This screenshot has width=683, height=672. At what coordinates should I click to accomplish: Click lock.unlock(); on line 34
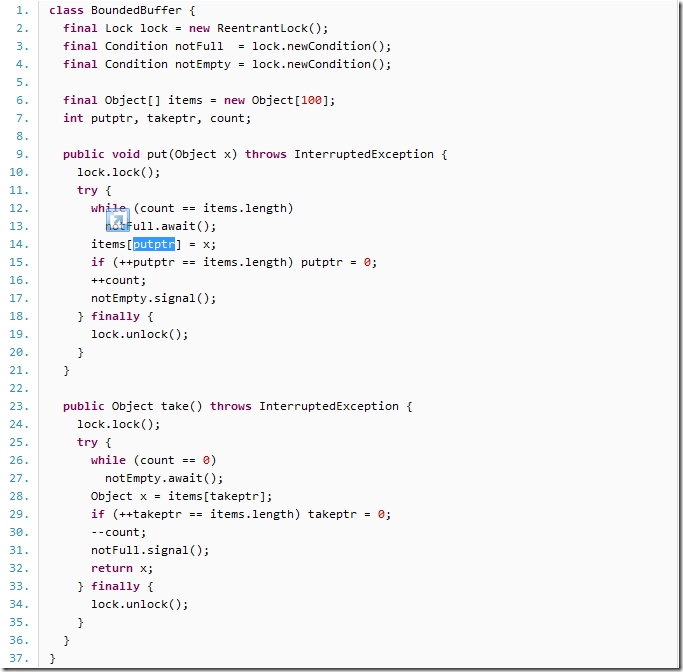139,604
